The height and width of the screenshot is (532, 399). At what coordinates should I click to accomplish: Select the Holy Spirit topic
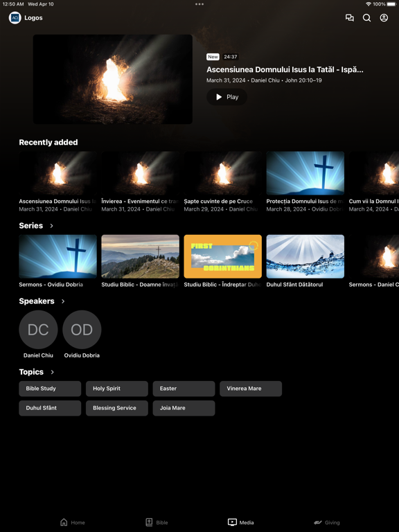pos(116,389)
